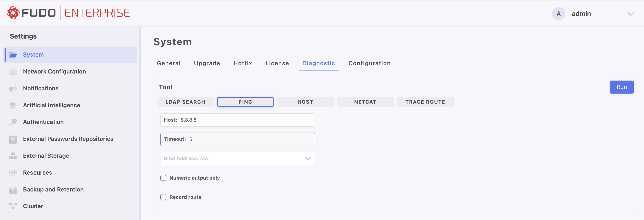
Task: Click the Network Configuration sidebar icon
Action: [x=13, y=72]
